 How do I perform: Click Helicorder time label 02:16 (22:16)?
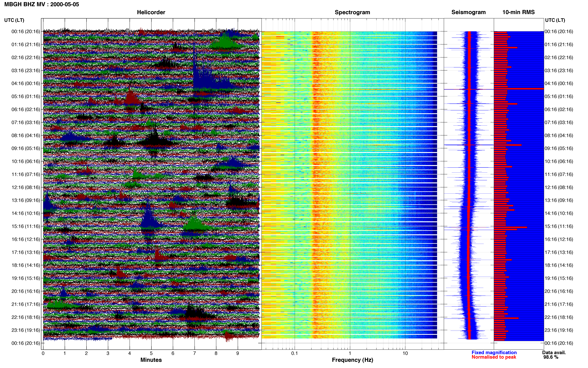[x=26, y=57]
